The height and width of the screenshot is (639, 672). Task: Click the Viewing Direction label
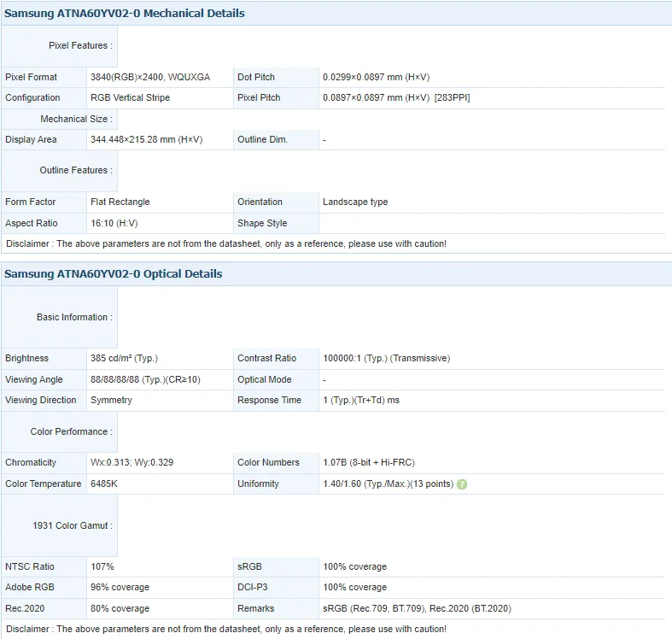(x=41, y=400)
